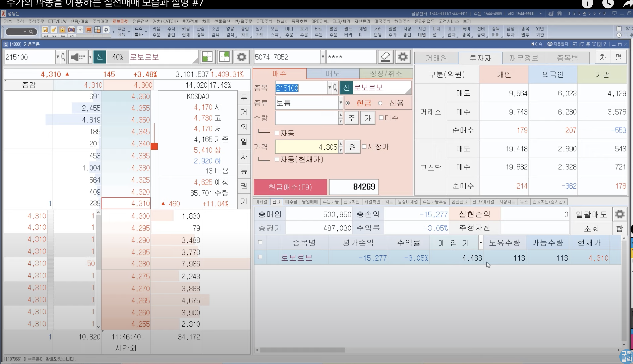Click the magnifier beside order stock code 215100
Viewport: 633px width, 364px height.
coord(335,88)
